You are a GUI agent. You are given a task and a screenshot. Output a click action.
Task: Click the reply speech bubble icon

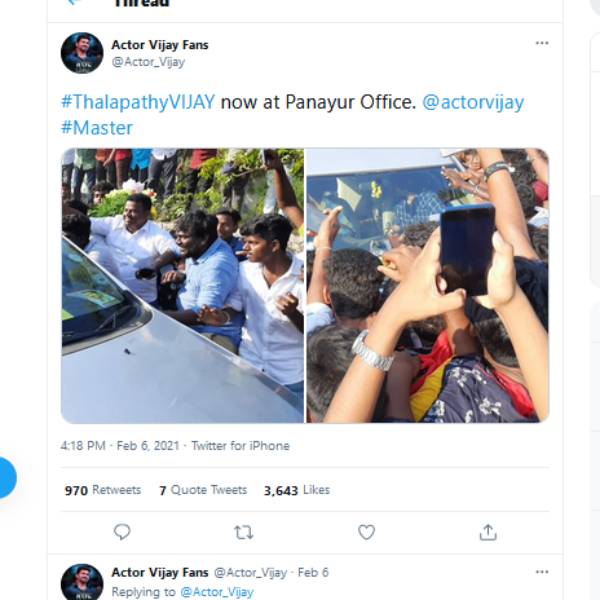tap(122, 532)
